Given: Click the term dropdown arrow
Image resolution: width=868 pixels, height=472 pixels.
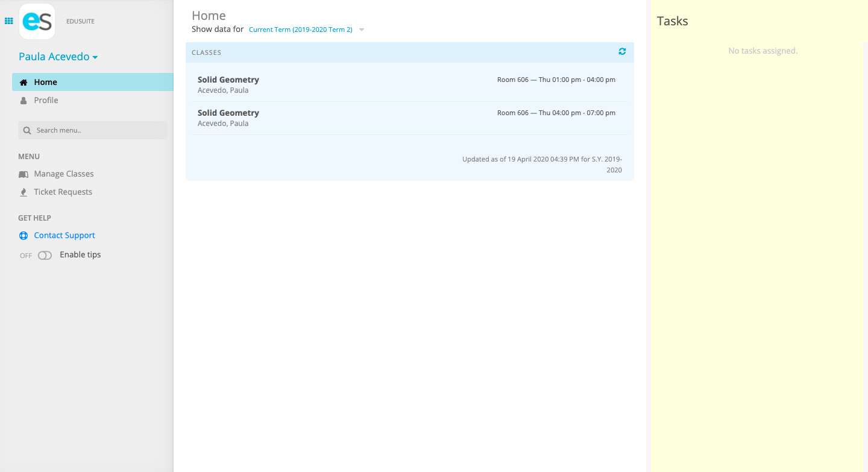Looking at the screenshot, I should click(x=362, y=30).
